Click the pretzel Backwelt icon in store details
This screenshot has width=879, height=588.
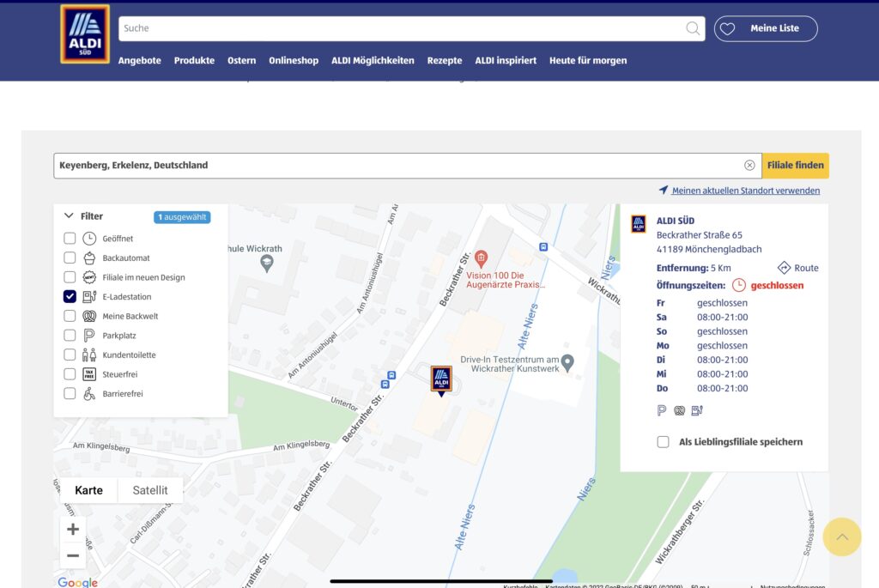680,410
